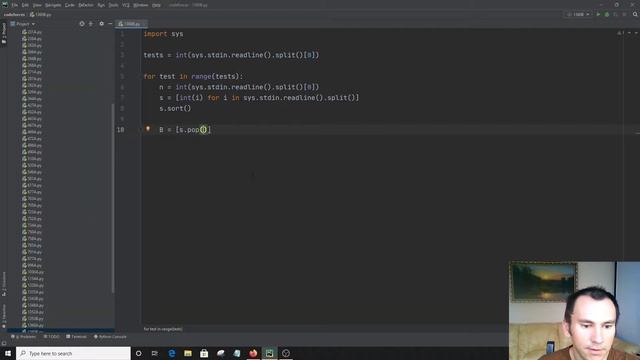Open the View menu
This screenshot has width=640, height=360.
pyautogui.click(x=37, y=5)
